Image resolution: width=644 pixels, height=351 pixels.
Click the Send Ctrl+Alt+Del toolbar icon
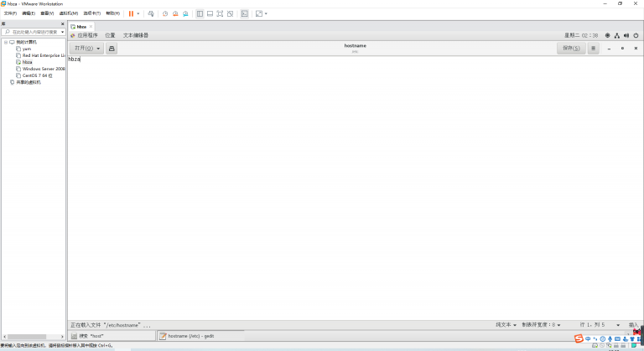pos(151,13)
